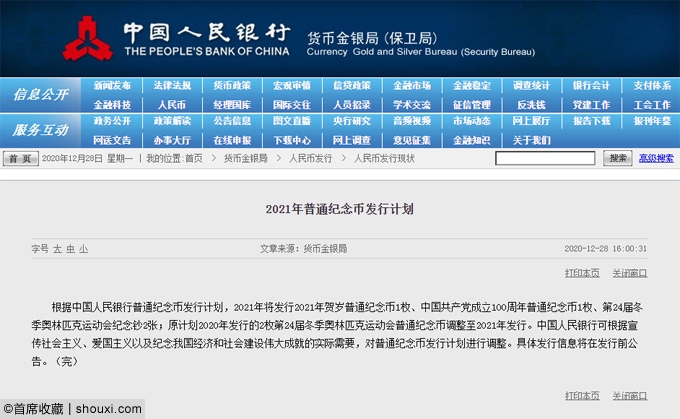This screenshot has width=680, height=419.
Task: Set font size to 小
Action: click(x=83, y=249)
